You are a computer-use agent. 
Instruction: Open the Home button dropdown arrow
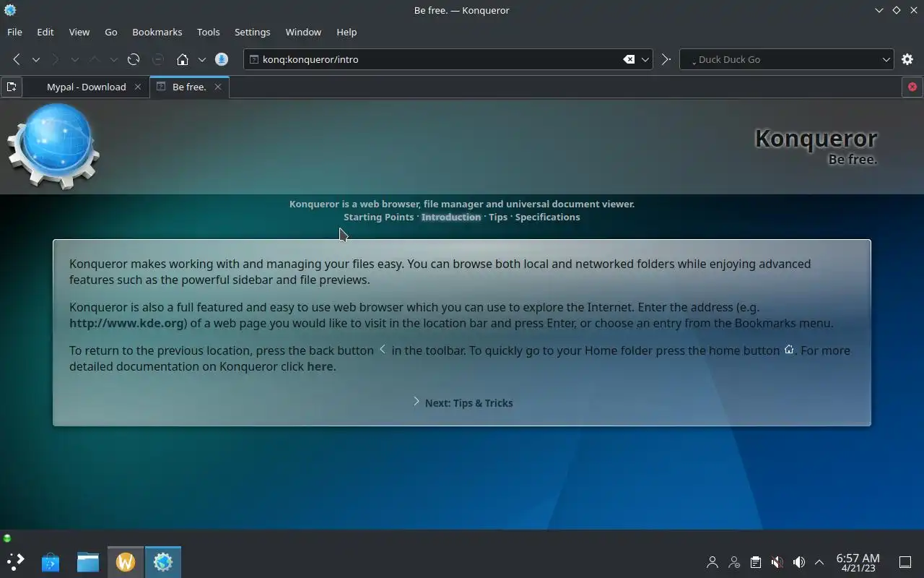click(x=202, y=59)
